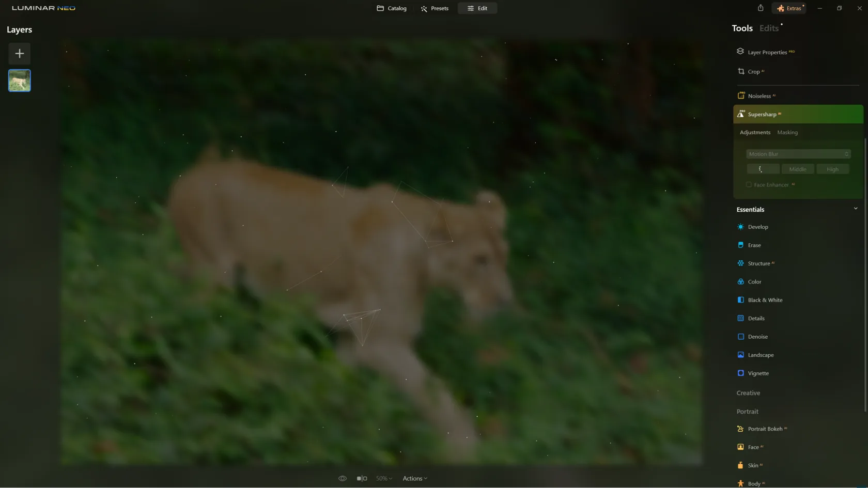
Task: Open Layer Properties tool
Action: 767,52
